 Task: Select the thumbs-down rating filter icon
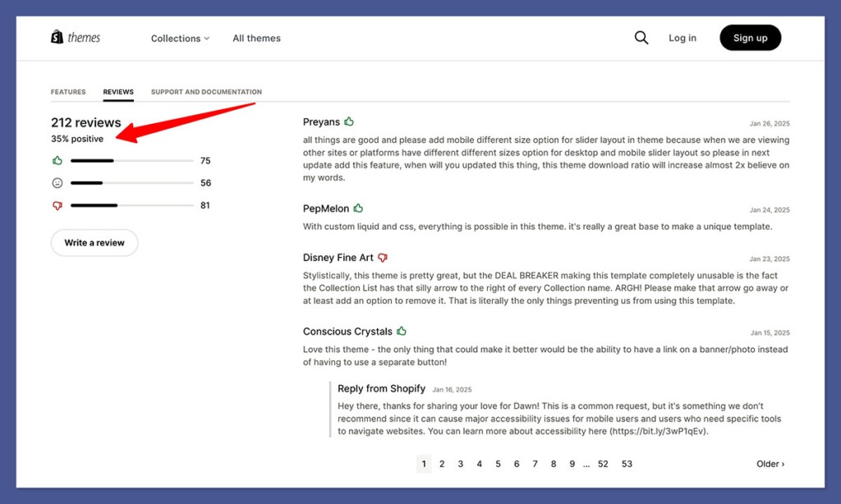tap(57, 204)
